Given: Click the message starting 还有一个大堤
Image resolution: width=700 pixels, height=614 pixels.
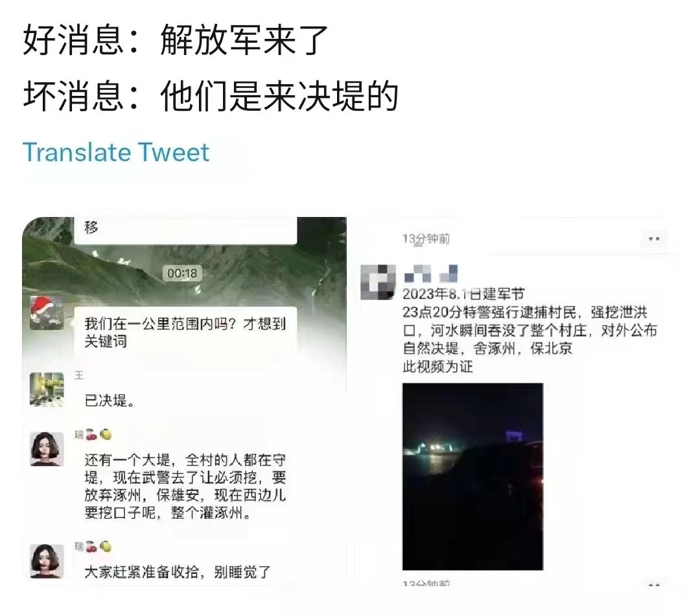Looking at the screenshot, I should [185, 486].
